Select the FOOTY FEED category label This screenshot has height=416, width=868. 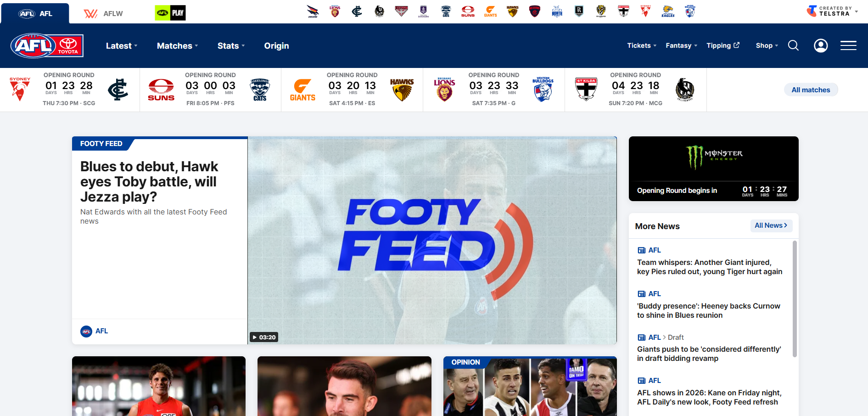[x=101, y=144]
